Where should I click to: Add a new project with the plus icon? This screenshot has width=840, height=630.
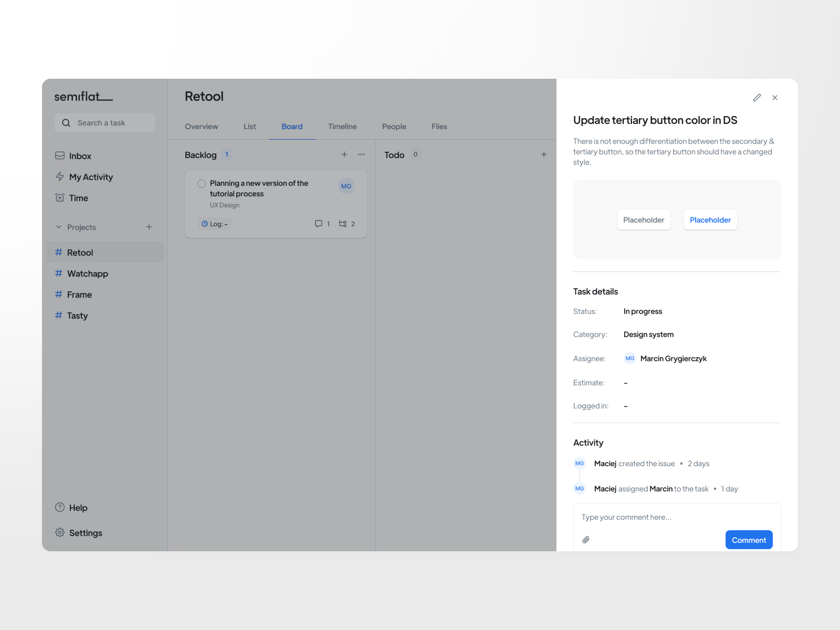click(149, 227)
